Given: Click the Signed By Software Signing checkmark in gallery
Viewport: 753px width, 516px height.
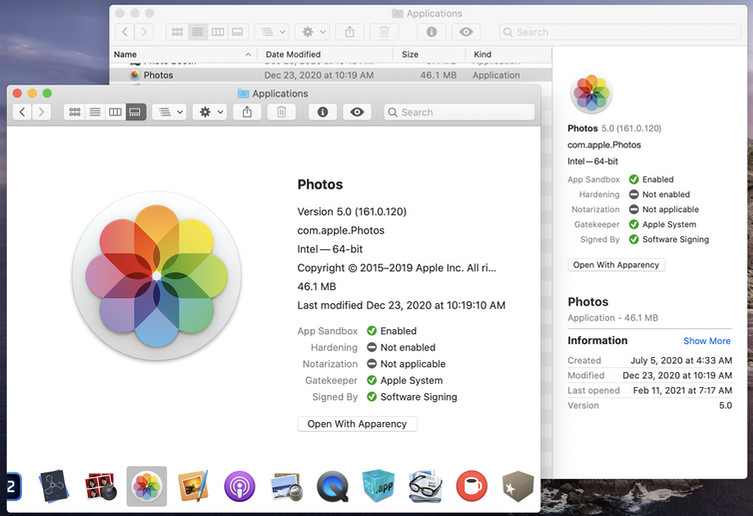Looking at the screenshot, I should point(371,396).
